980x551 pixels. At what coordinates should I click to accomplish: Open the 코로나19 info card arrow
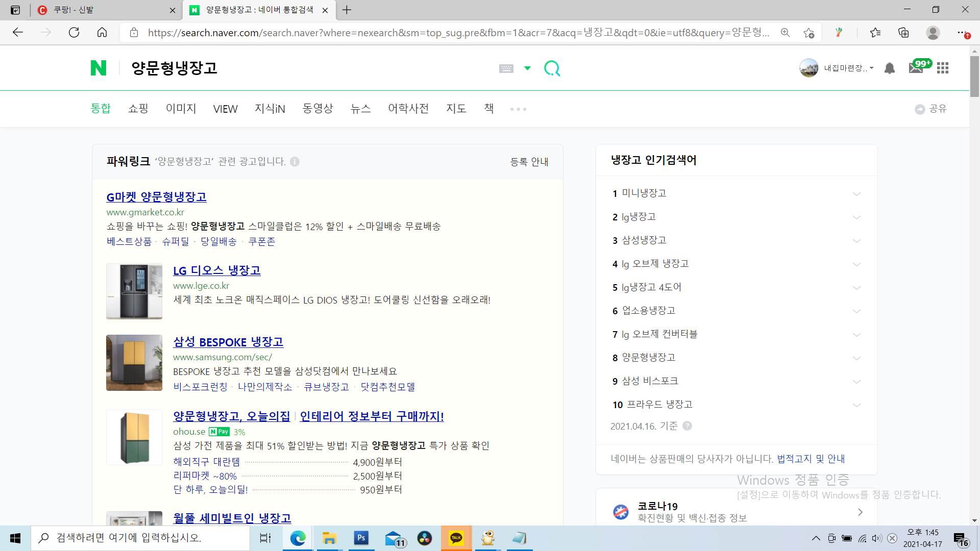click(x=860, y=512)
